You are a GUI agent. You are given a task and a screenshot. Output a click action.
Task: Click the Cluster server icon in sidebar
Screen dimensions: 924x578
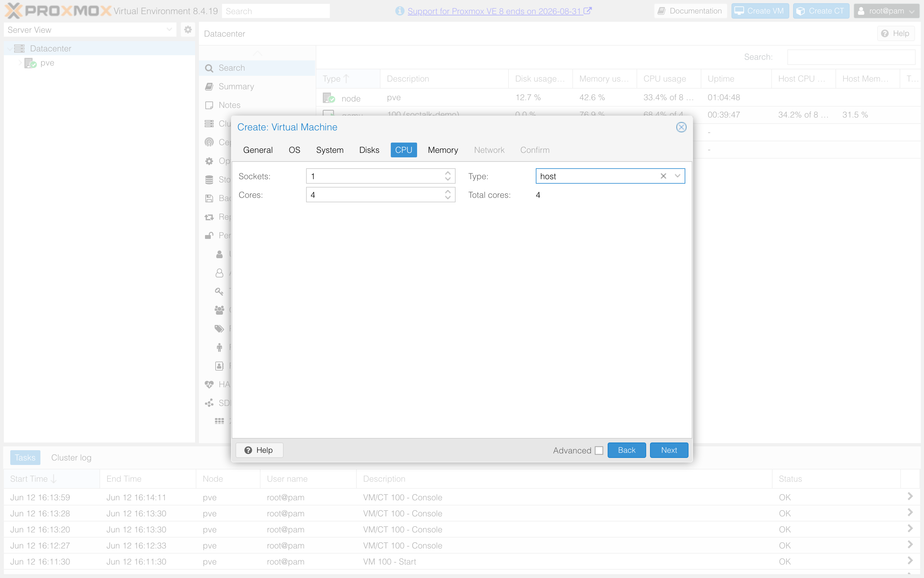click(x=209, y=124)
